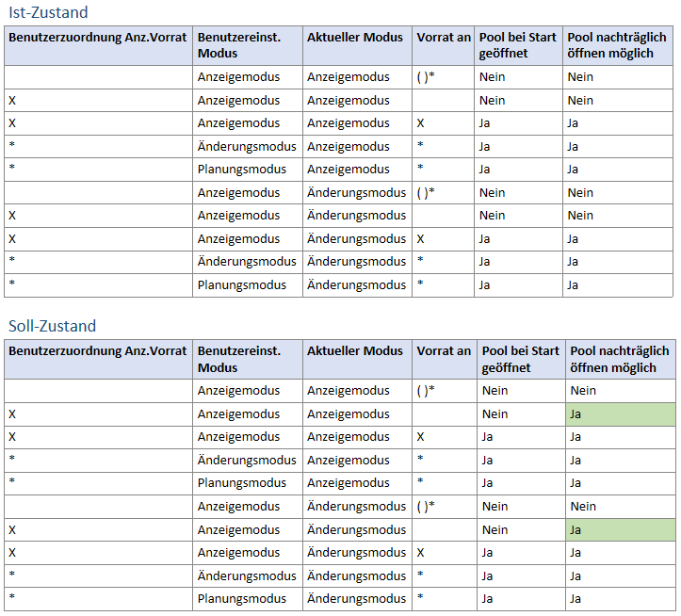Select "Planungsmodus" in last row of Ist-Zustand table

coord(242,285)
